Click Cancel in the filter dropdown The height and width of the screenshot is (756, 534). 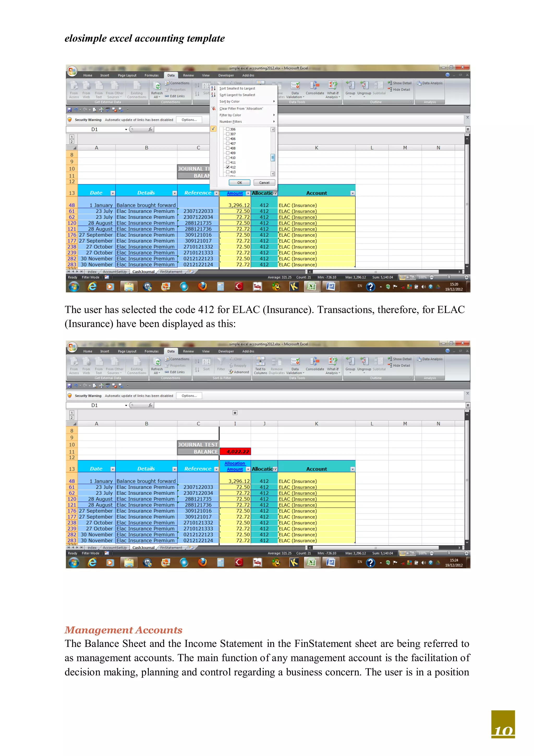(264, 183)
